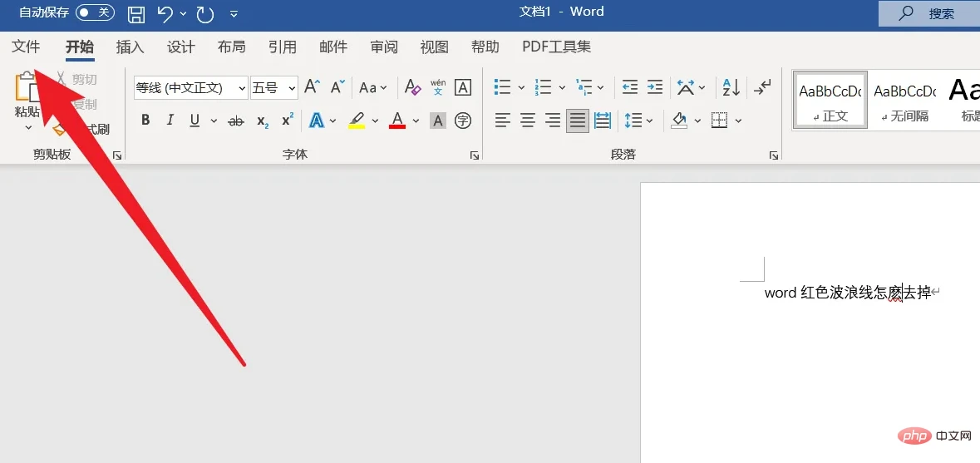The height and width of the screenshot is (463, 980).
Task: Click Decrease Font Size icon
Action: coord(337,87)
